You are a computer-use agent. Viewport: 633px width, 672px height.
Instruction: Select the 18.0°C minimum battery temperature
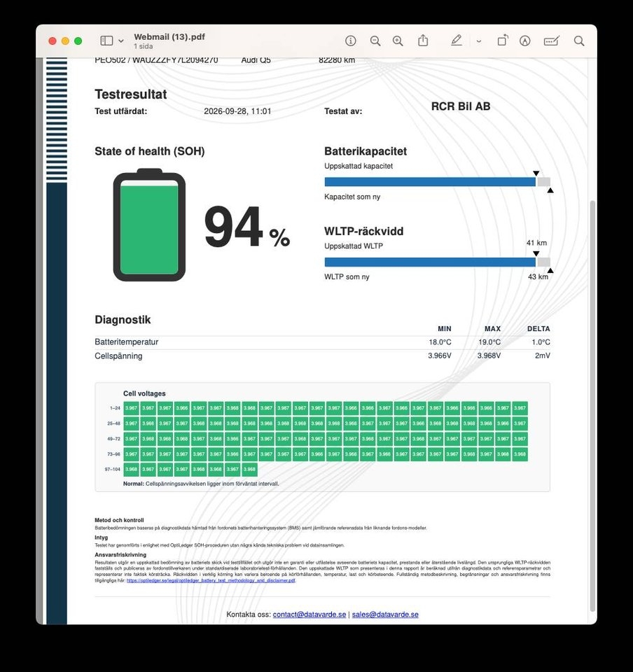[440, 342]
